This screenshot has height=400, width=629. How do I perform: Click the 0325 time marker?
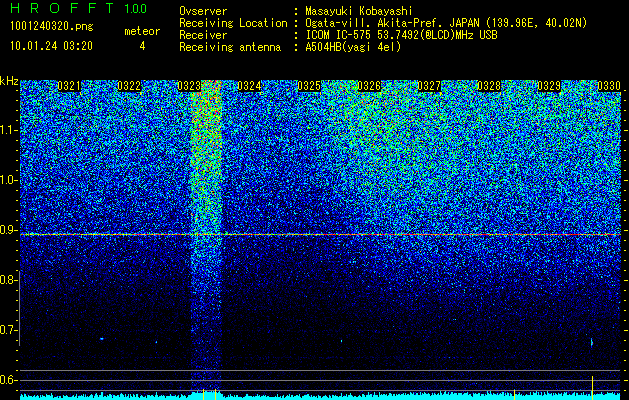tap(309, 86)
